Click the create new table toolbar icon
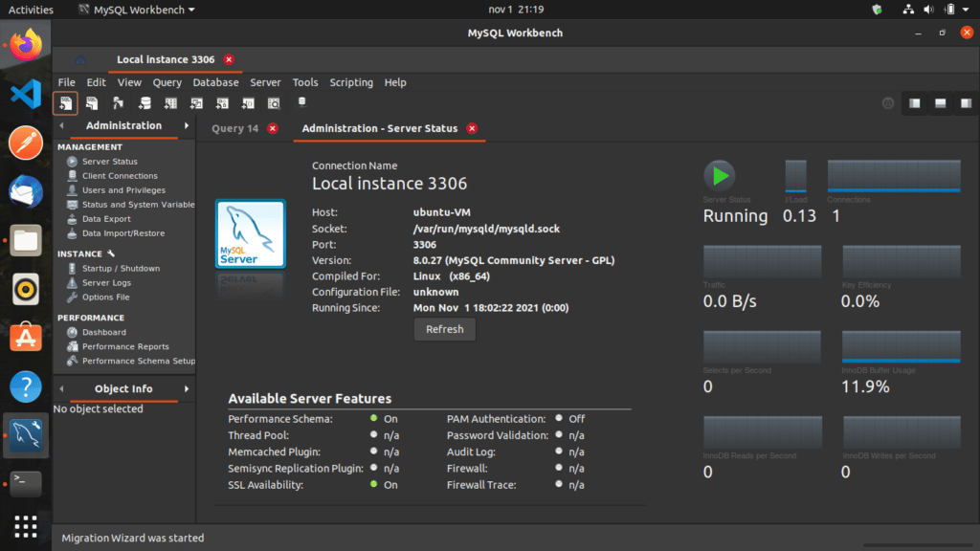 [170, 103]
